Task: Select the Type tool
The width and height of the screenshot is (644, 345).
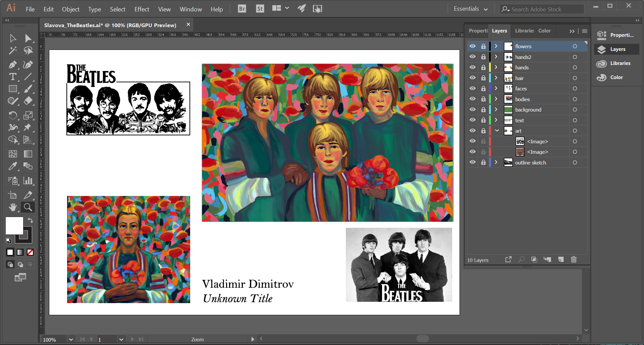Action: (x=13, y=77)
